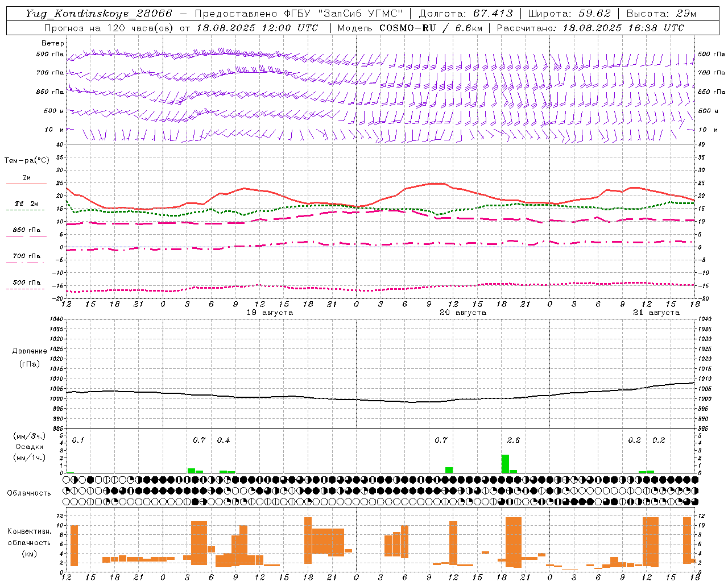728x582 pixels.
Task: Click the Тем-ра(°C) panel label
Action: coord(27,161)
